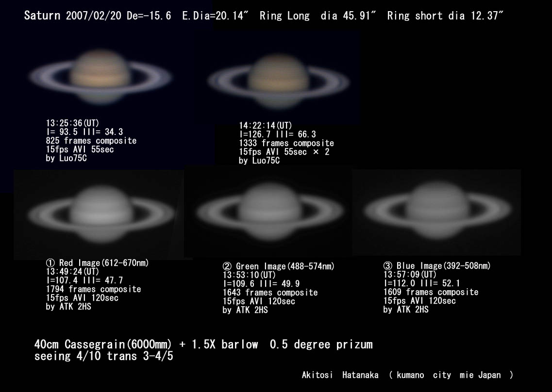Image resolution: width=552 pixels, height=392 pixels.
Task: Click 'by Luo75C' under 14:22:14 image
Action: [259, 161]
